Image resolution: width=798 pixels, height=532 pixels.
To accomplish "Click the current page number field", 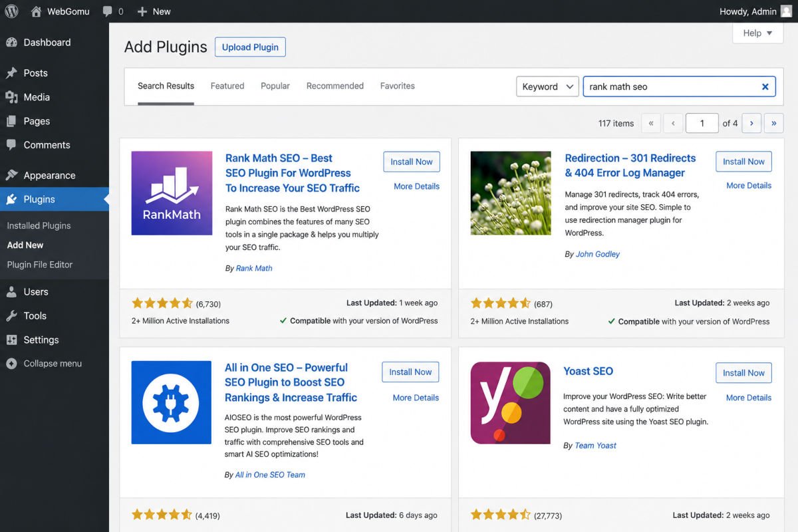I will point(702,123).
